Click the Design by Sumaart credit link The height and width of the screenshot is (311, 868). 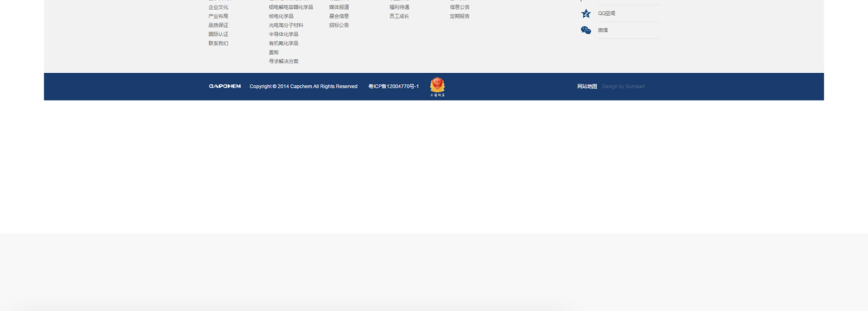tap(623, 86)
